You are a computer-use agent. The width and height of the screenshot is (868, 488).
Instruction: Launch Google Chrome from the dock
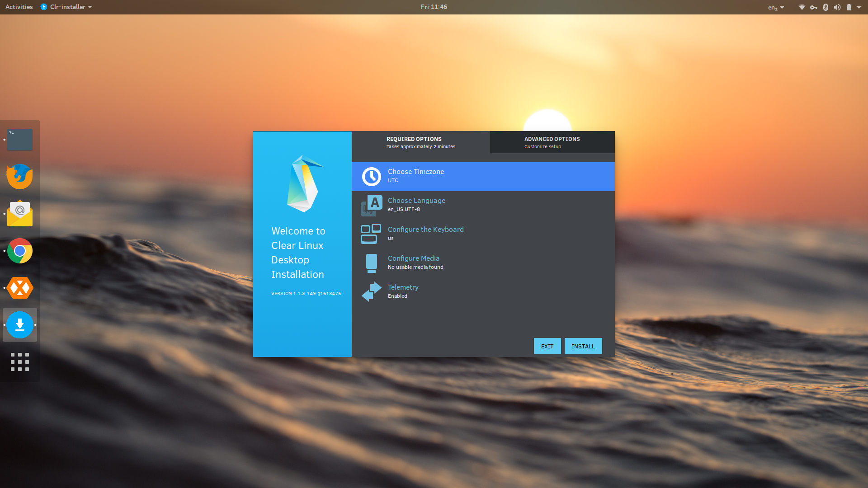[x=20, y=251]
